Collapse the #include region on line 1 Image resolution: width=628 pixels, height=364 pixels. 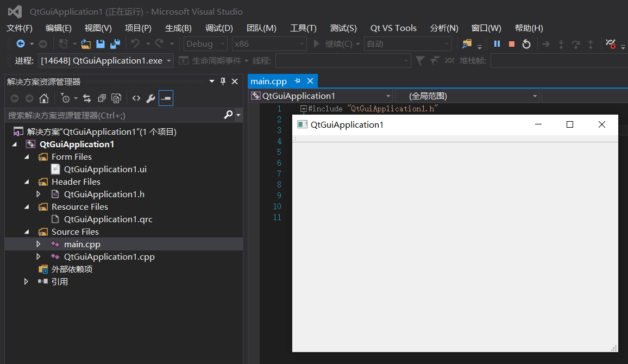click(x=303, y=109)
